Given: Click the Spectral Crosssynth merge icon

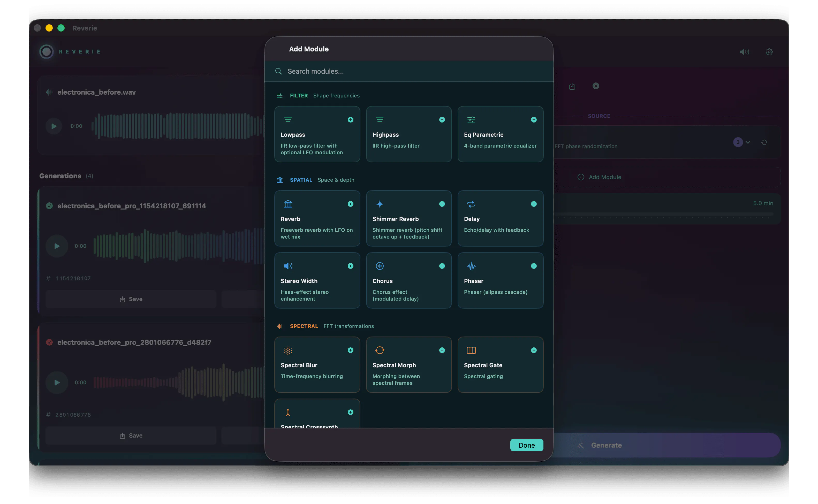Looking at the screenshot, I should tap(288, 413).
